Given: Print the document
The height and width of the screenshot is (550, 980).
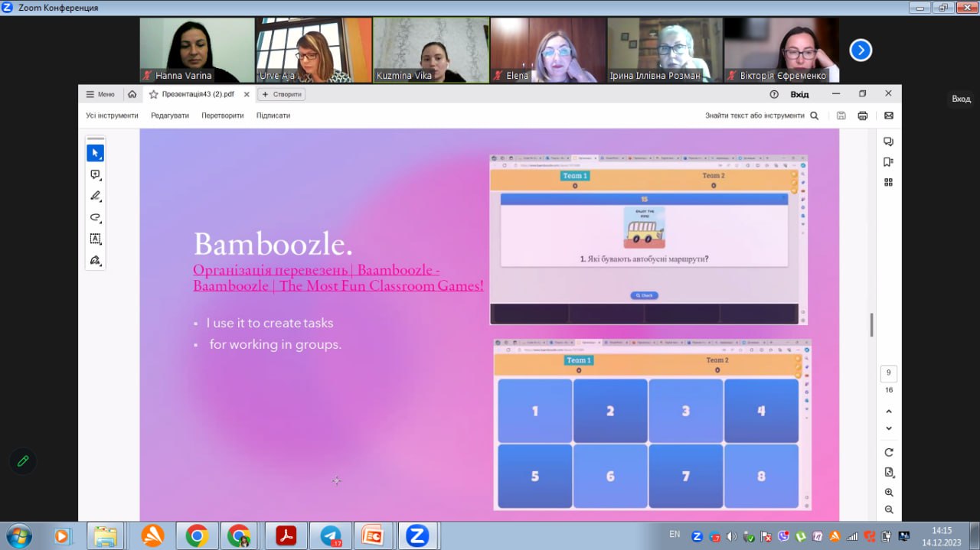Looking at the screenshot, I should click(x=863, y=116).
